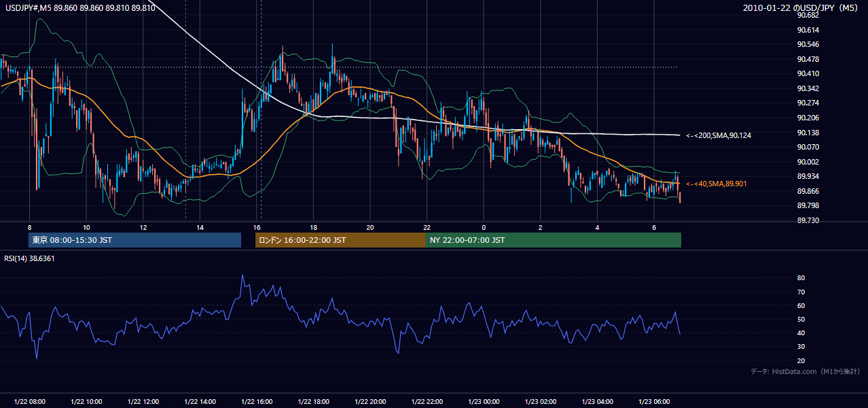Click the 90.410 price axis label
Screen dimensions: 868x408
coord(808,73)
